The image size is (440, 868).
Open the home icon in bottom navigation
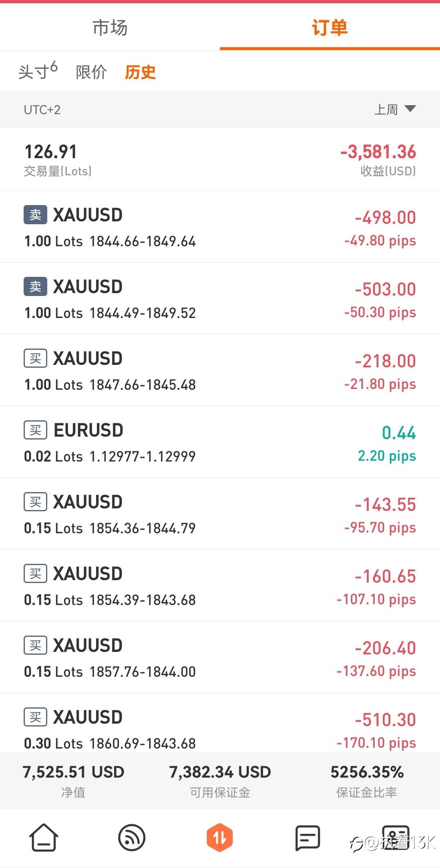(x=44, y=837)
